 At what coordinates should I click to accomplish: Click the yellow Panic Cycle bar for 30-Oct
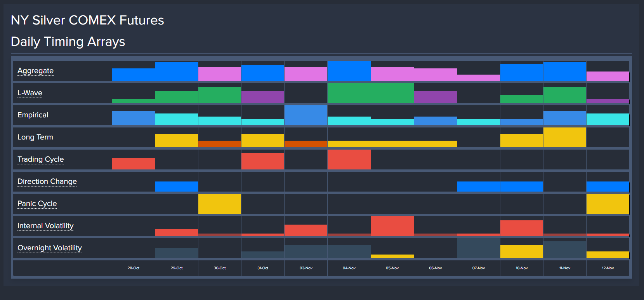tap(220, 204)
